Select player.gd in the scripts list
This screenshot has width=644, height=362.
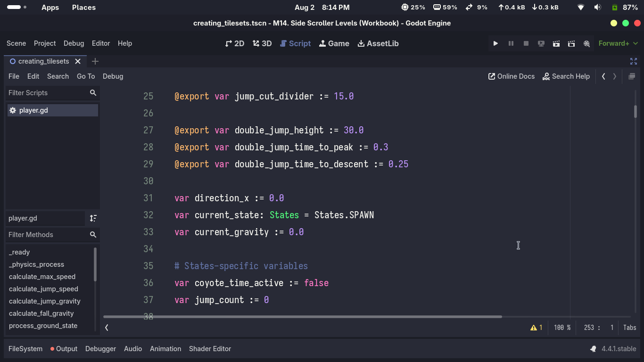[x=52, y=110]
